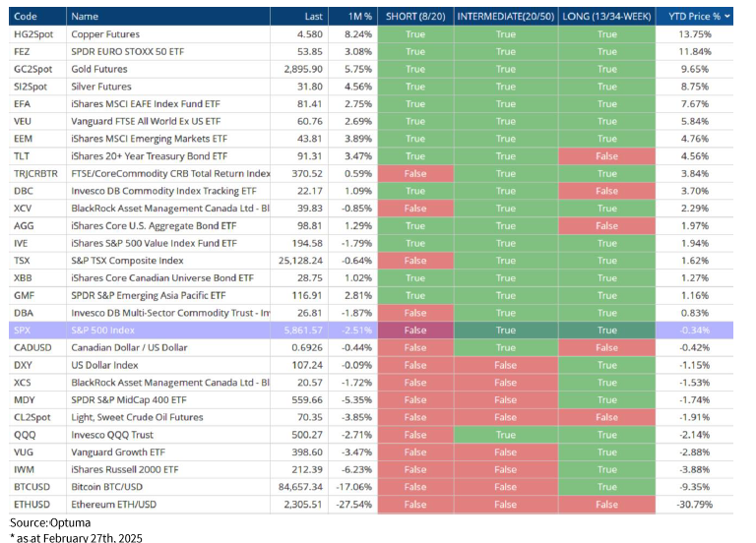Click Invesco QQQ Trust name

(112, 435)
